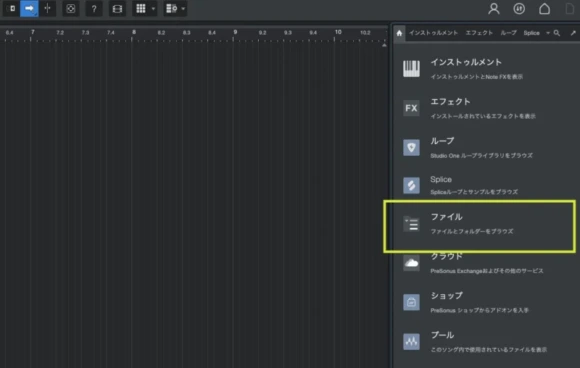
Task: Click the クラウド heading text
Action: [446, 256]
